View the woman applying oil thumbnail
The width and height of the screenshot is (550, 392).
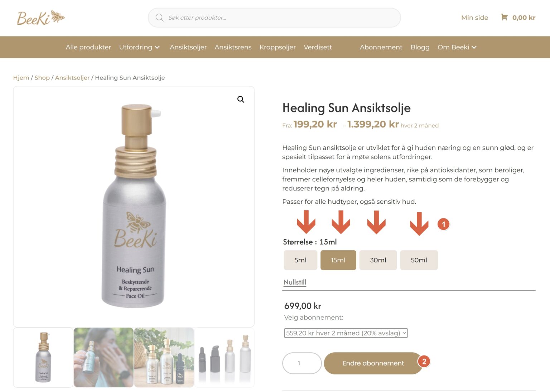click(103, 357)
